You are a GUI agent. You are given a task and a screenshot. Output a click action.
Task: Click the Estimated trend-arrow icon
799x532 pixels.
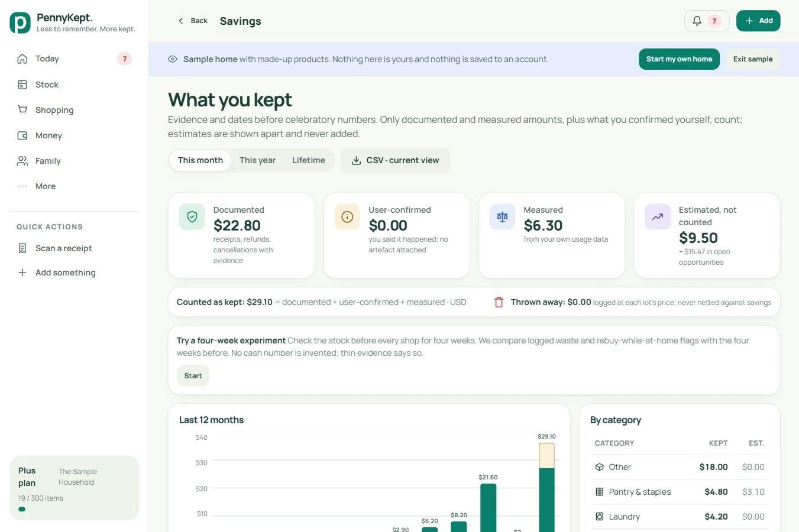(x=658, y=217)
